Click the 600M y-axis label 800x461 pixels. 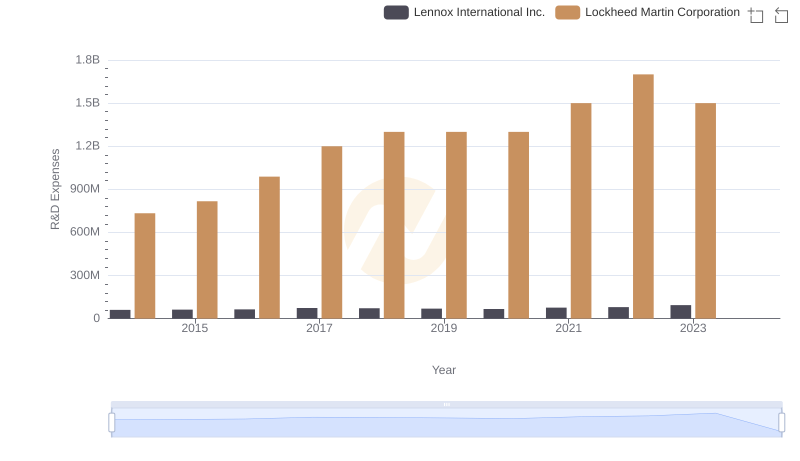[85, 232]
